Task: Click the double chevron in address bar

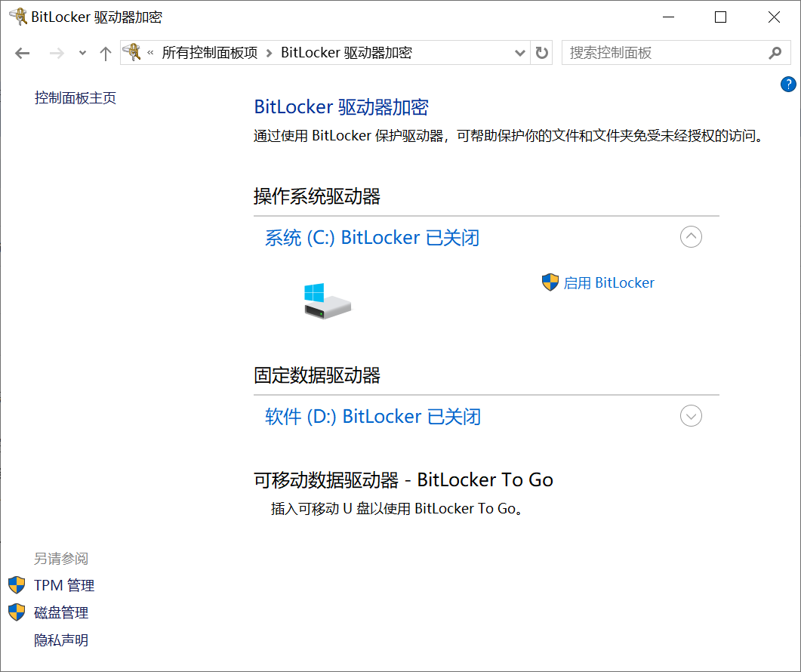Action: [x=150, y=52]
